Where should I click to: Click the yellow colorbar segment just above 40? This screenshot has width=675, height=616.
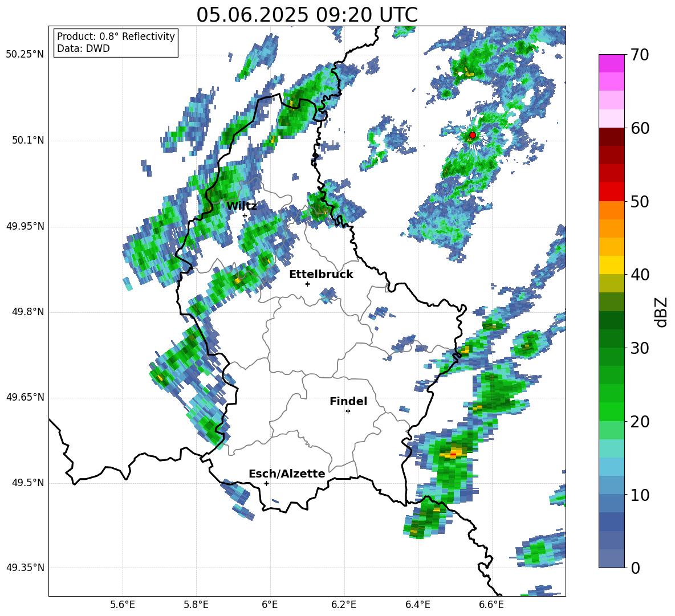(611, 265)
